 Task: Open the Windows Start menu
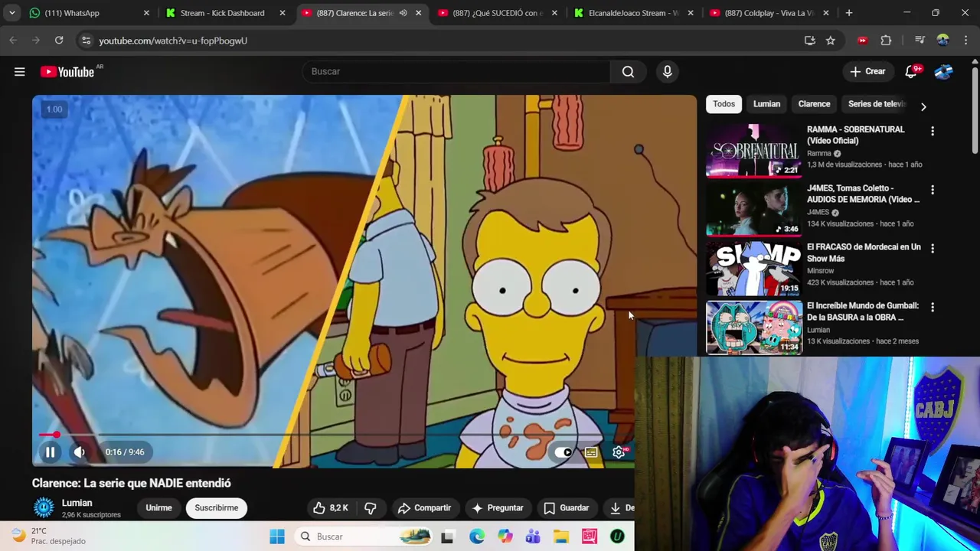(x=277, y=537)
